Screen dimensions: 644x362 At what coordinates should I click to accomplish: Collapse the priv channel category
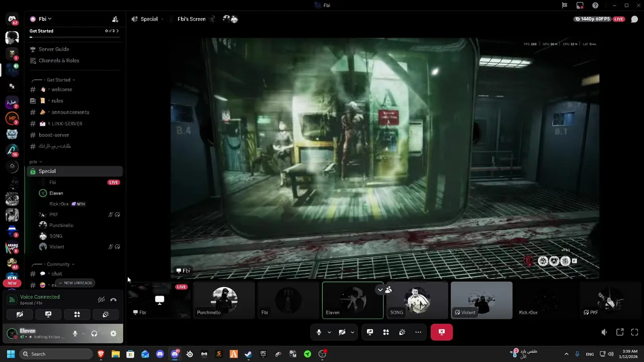(x=35, y=162)
